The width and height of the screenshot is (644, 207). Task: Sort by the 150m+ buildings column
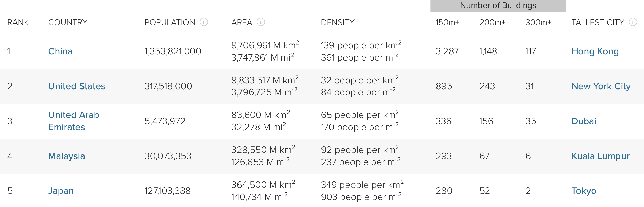[447, 23]
